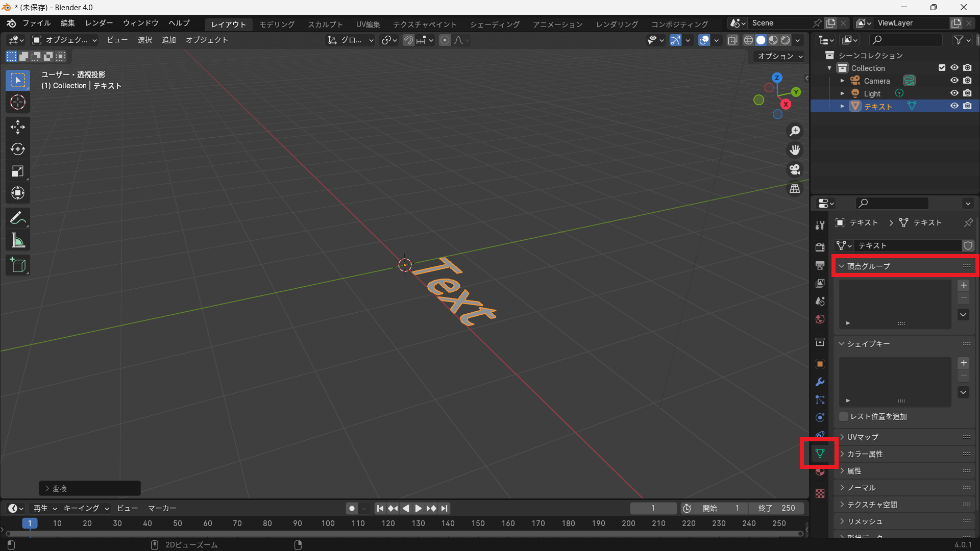Select the Rotate tool
Viewport: 980px width, 551px height.
click(x=18, y=149)
